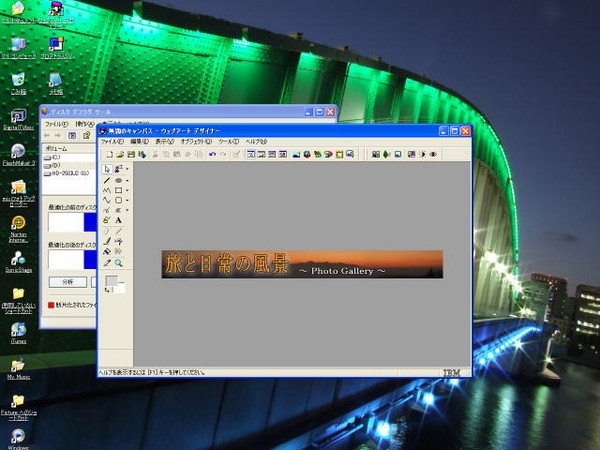This screenshot has height=450, width=600.
Task: Click the My Computer desktop icon
Action: 18,48
